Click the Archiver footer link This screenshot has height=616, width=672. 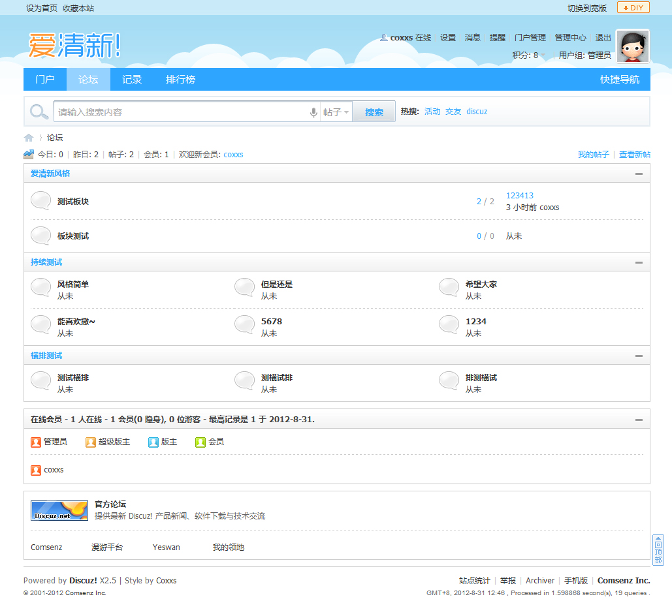click(x=540, y=581)
